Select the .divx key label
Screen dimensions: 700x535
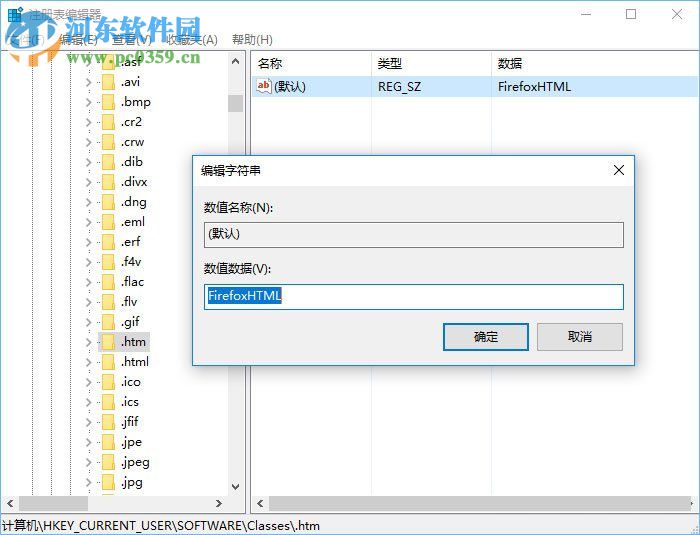coord(134,182)
